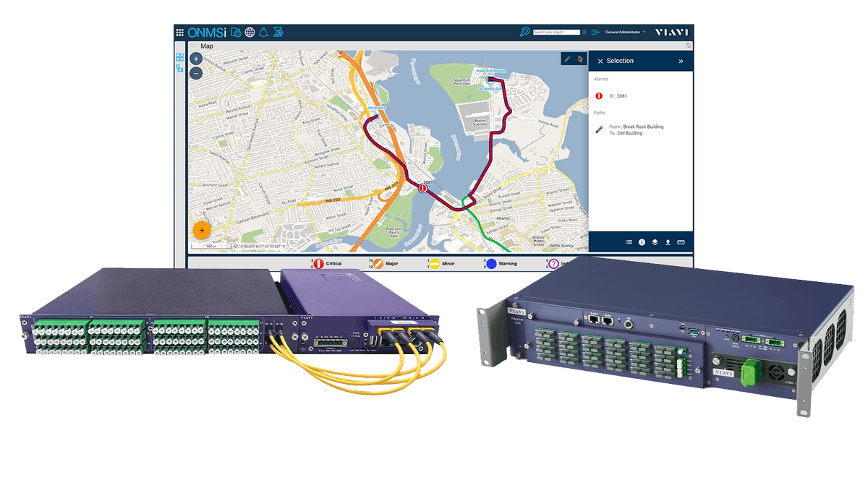Click alarm ID 2081 in the Selection panel
The image size is (868, 488).
(618, 95)
